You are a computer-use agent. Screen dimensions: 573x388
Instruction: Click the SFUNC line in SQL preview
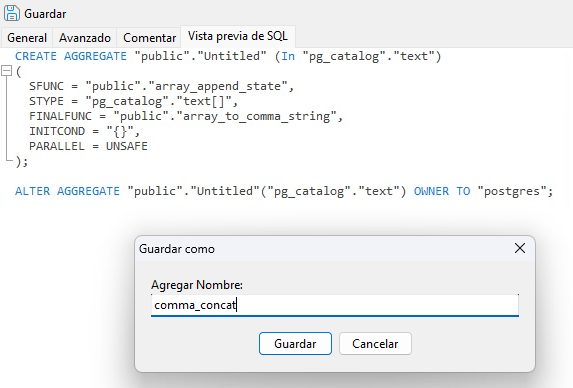coord(161,86)
